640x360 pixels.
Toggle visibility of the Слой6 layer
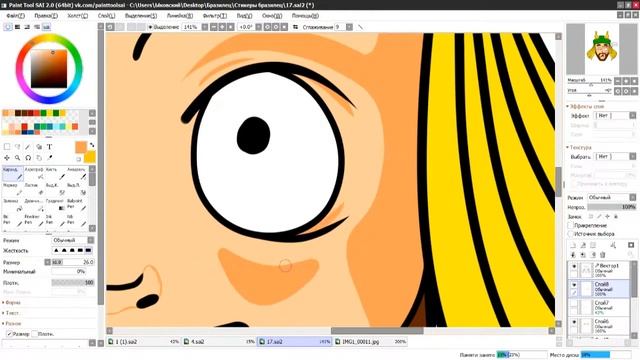coord(574,322)
